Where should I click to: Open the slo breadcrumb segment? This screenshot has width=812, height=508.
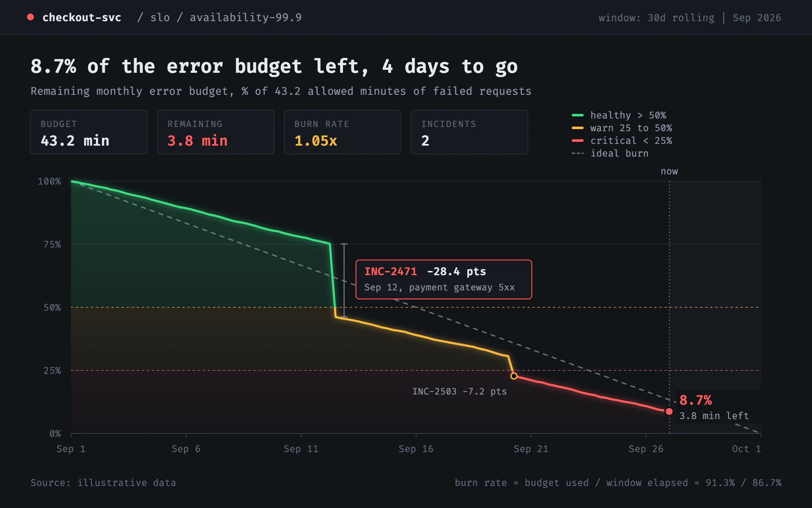point(160,17)
